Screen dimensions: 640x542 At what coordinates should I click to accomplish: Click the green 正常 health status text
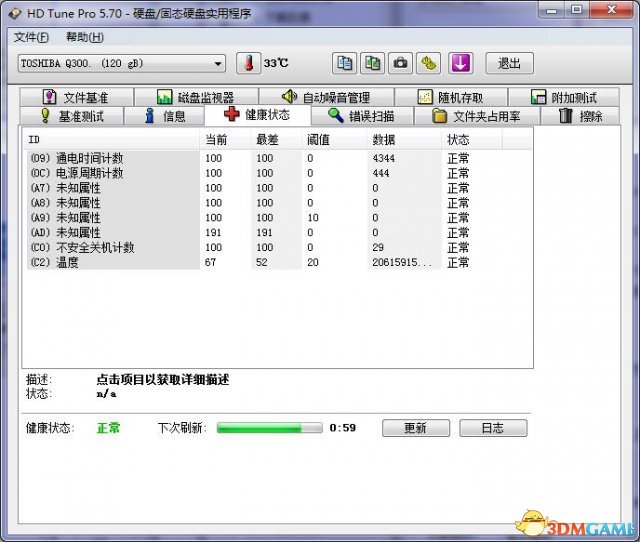click(108, 428)
